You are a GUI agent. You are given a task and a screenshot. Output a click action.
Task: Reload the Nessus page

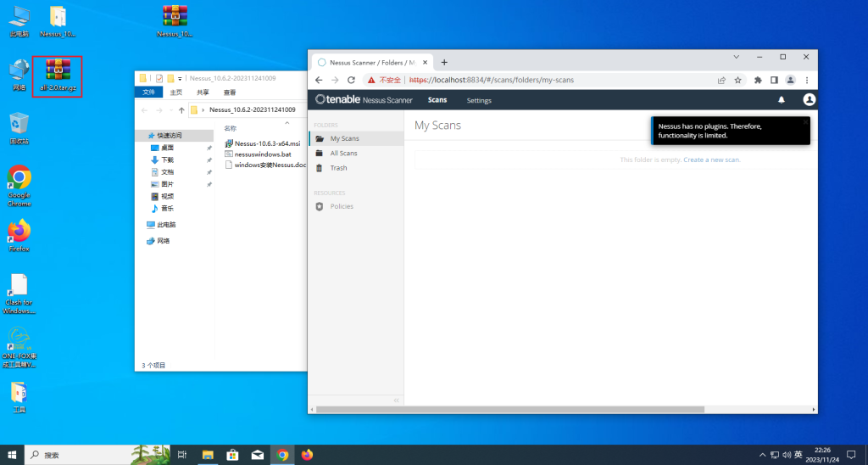tap(351, 80)
